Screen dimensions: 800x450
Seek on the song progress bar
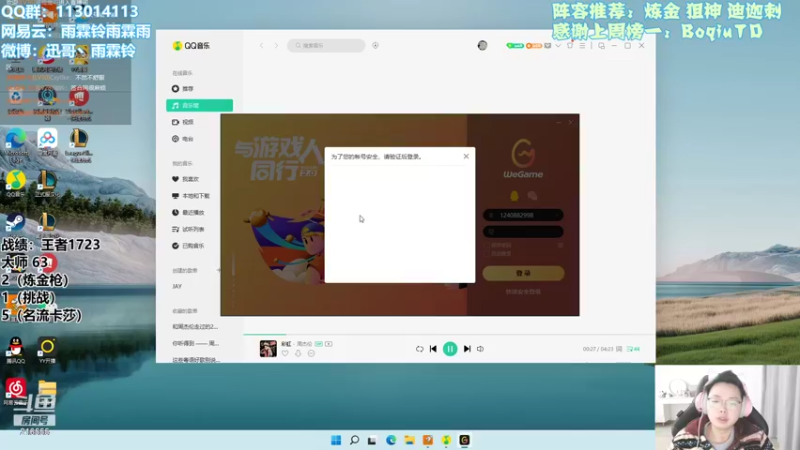[449, 334]
